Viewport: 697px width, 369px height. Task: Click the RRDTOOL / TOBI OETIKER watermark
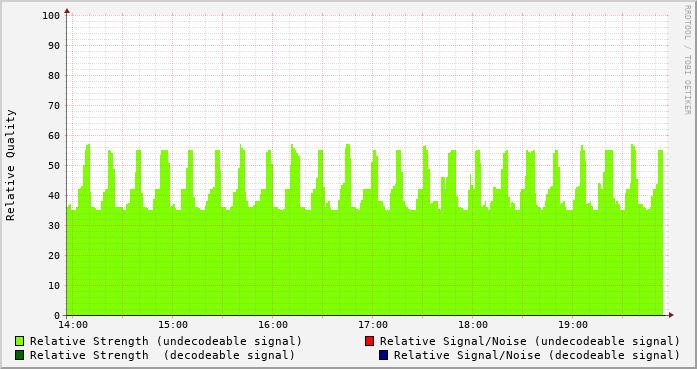click(687, 60)
